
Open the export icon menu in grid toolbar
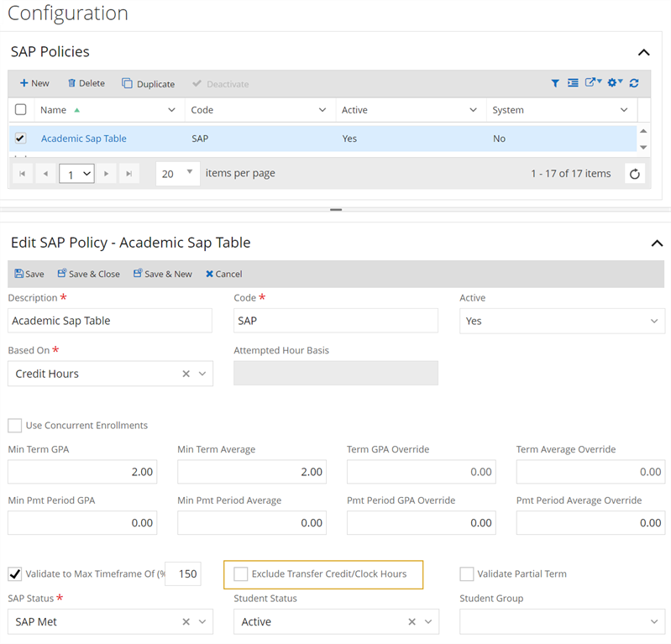click(x=593, y=83)
